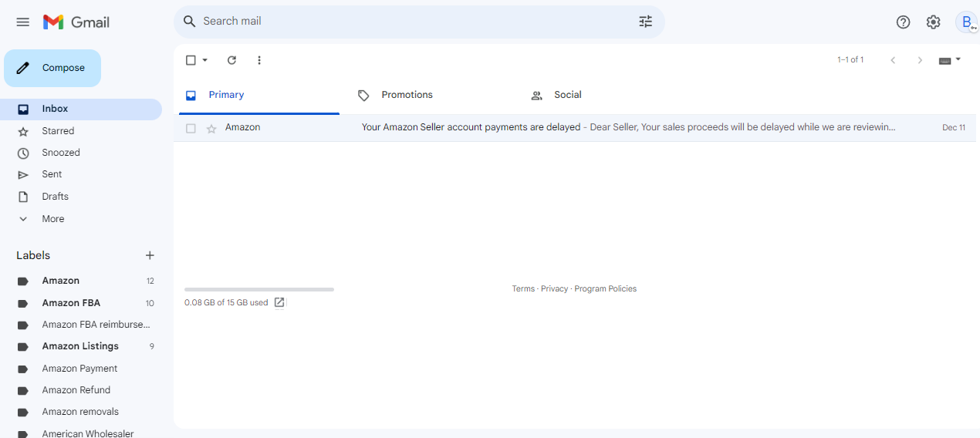Open input tools dropdown arrow
This screenshot has width=980, height=438.
(958, 59)
